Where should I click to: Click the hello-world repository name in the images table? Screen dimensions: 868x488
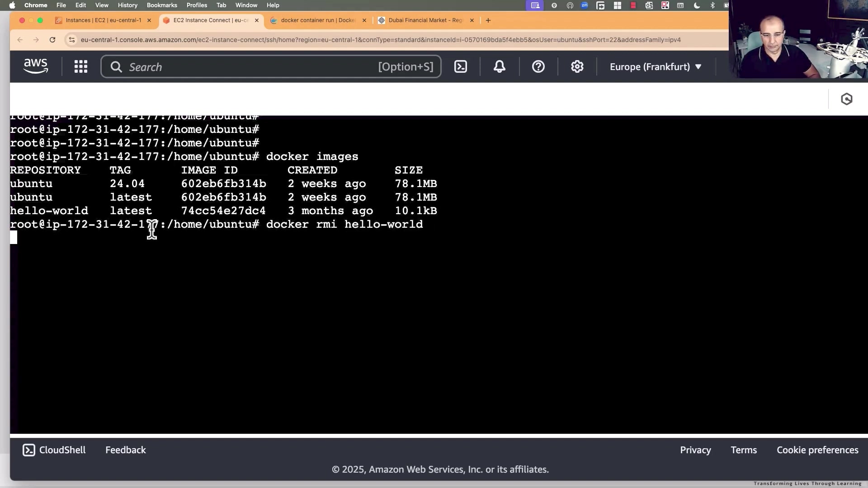tap(49, 211)
